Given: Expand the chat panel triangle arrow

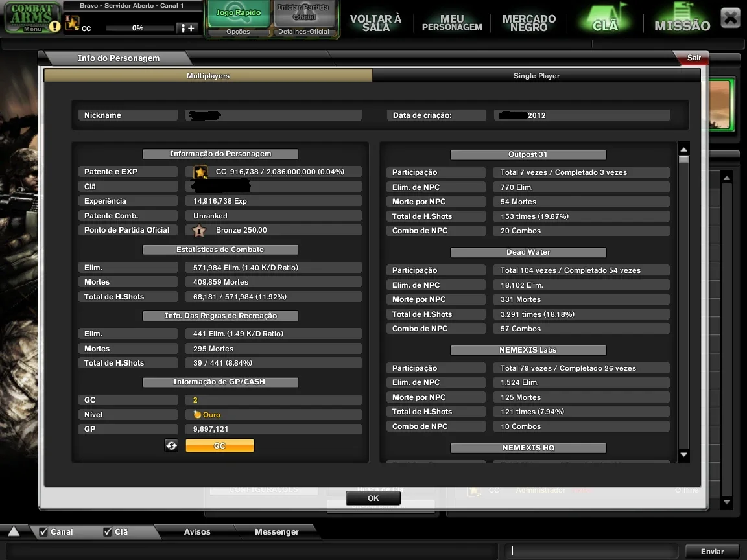Looking at the screenshot, I should tap(14, 531).
